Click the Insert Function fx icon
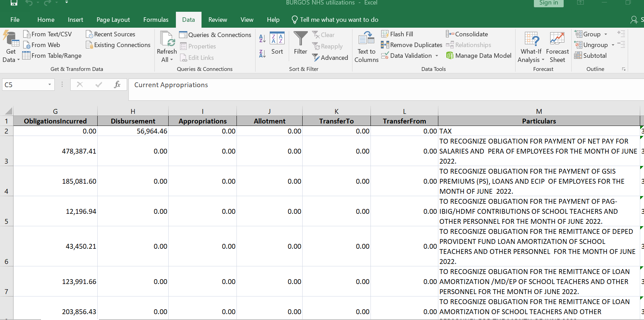The height and width of the screenshot is (320, 644). (x=117, y=84)
